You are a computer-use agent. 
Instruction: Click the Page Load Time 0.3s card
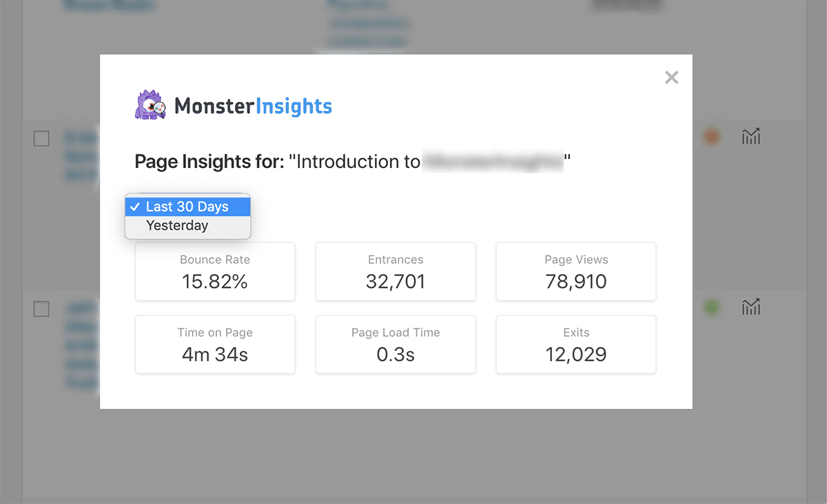pyautogui.click(x=396, y=344)
